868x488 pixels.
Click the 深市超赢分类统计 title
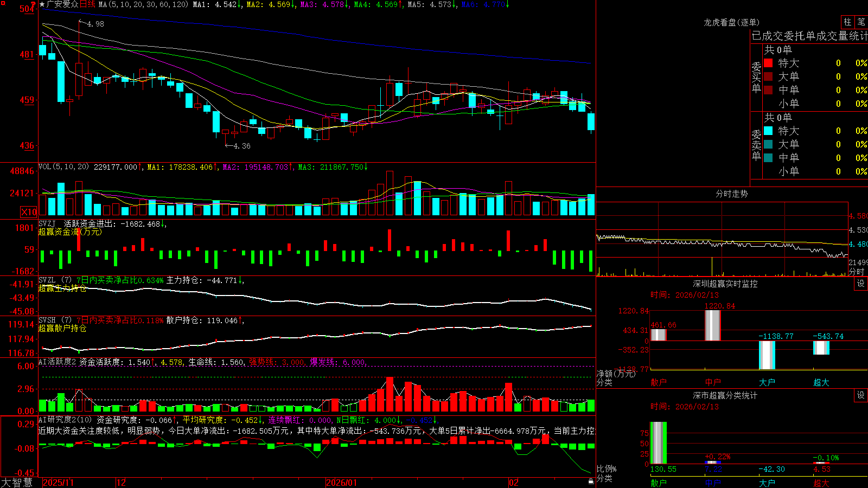tap(725, 395)
